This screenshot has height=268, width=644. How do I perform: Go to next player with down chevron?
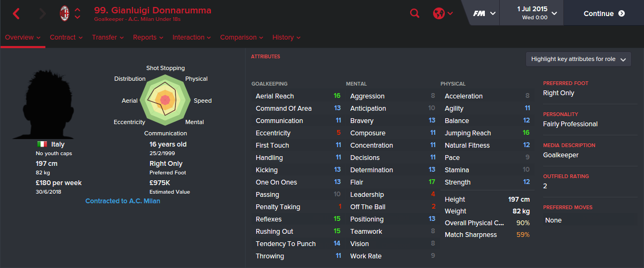(78, 18)
